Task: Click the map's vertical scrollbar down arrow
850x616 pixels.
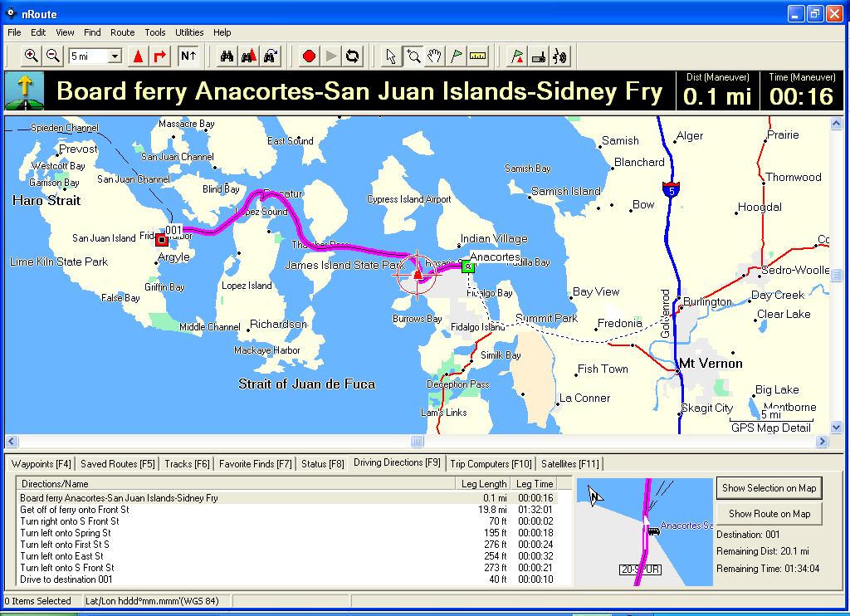Action: [x=836, y=428]
